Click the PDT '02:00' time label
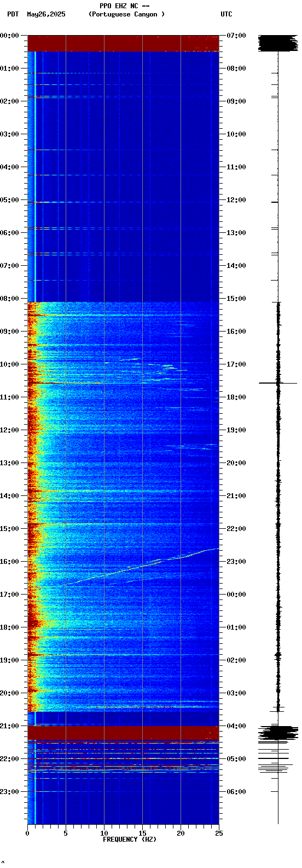302x868 pixels. [x=9, y=101]
